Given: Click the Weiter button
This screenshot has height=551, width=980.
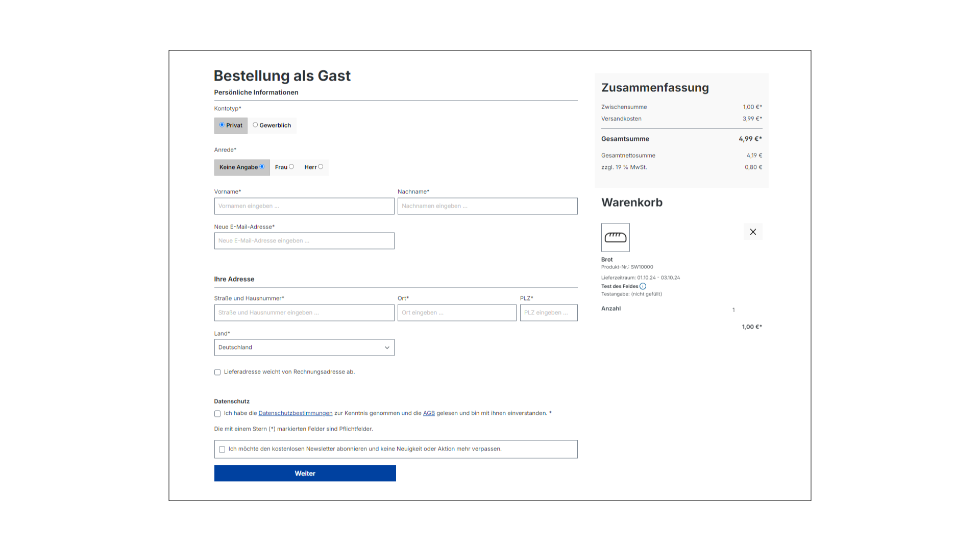Looking at the screenshot, I should [x=305, y=473].
